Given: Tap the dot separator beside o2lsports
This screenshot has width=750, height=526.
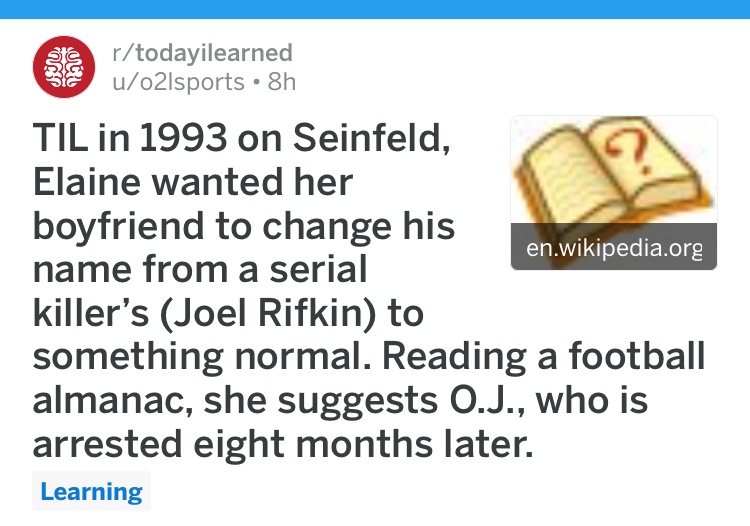Looking at the screenshot, I should [257, 82].
